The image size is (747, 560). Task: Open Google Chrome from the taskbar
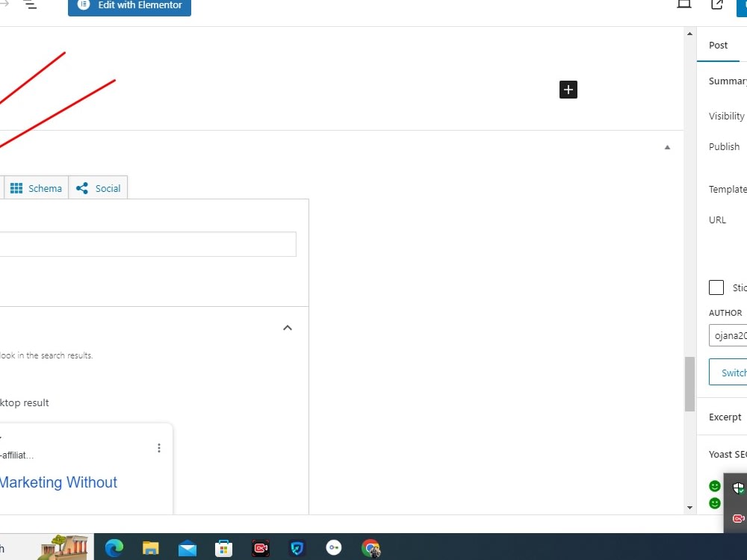(x=371, y=549)
